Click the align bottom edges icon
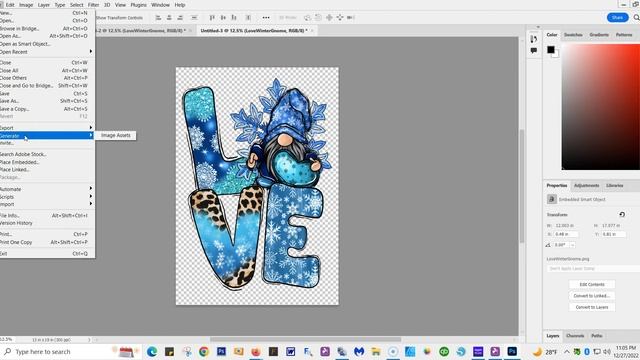 [234, 18]
